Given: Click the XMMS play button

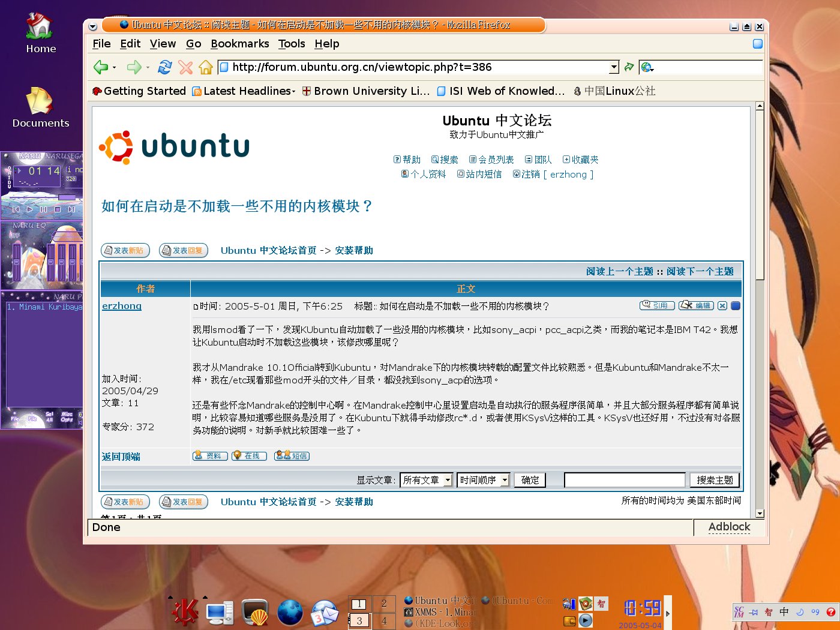Looking at the screenshot, I should click(29, 209).
